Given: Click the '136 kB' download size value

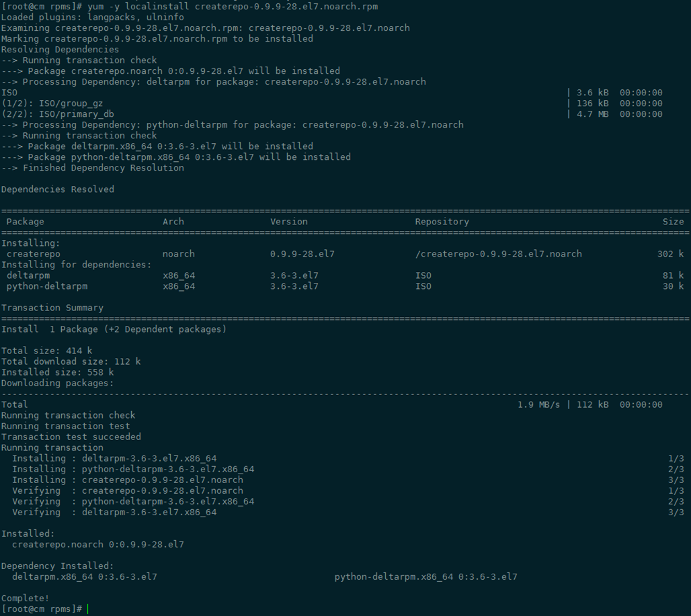Looking at the screenshot, I should [x=592, y=103].
